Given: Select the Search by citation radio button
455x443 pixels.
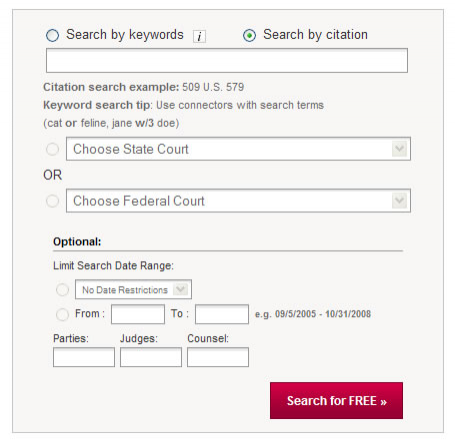Looking at the screenshot, I should [249, 35].
